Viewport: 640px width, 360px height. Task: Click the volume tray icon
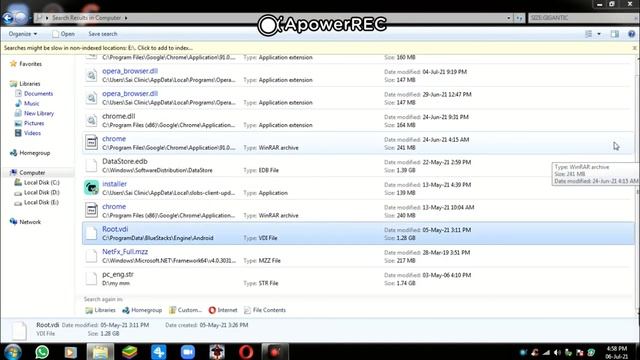tap(557, 352)
